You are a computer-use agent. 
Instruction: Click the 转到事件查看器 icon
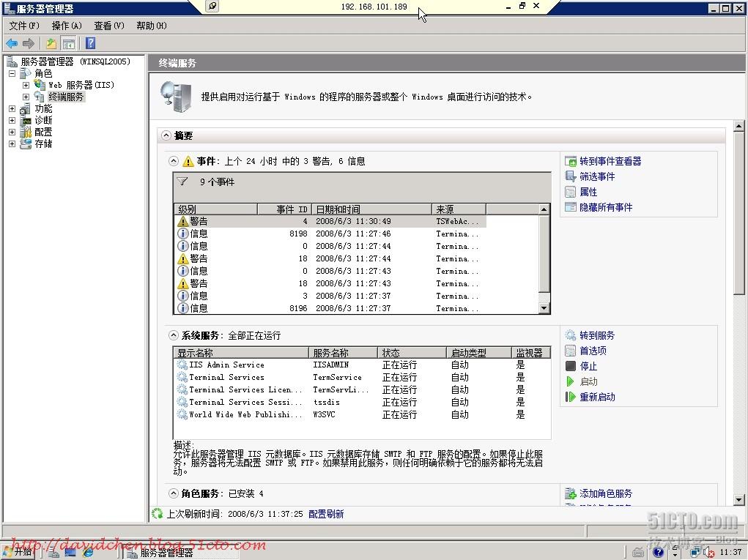click(571, 161)
